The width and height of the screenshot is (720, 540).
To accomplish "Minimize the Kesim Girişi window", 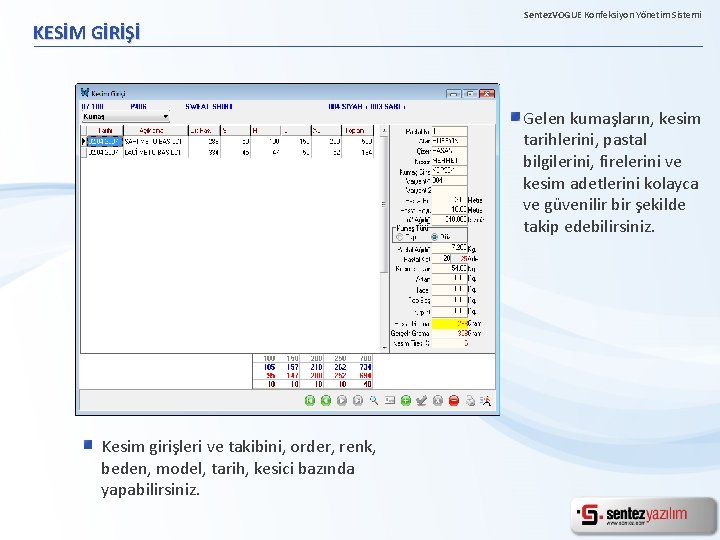I will pos(454,94).
